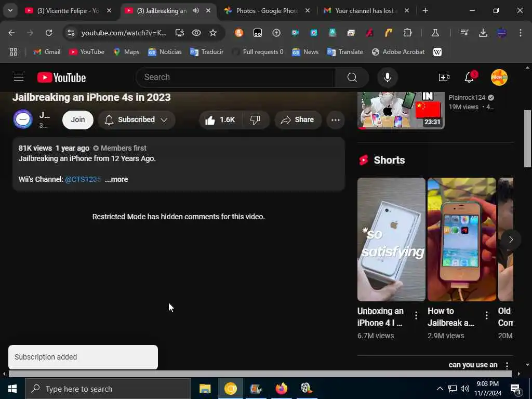Open the How to Jailbreak short thumbnail
The width and height of the screenshot is (532, 399).
point(461,240)
